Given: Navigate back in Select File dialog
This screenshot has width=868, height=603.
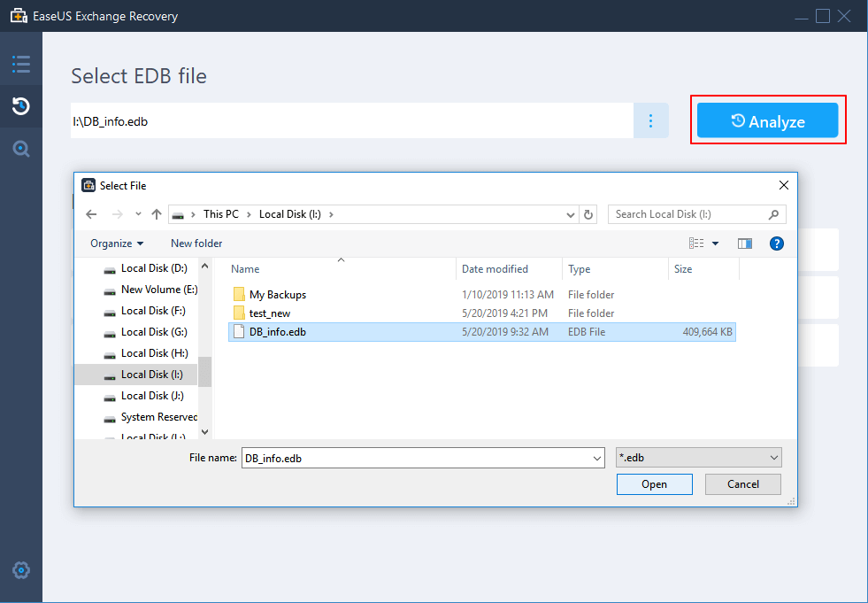Looking at the screenshot, I should pyautogui.click(x=90, y=214).
